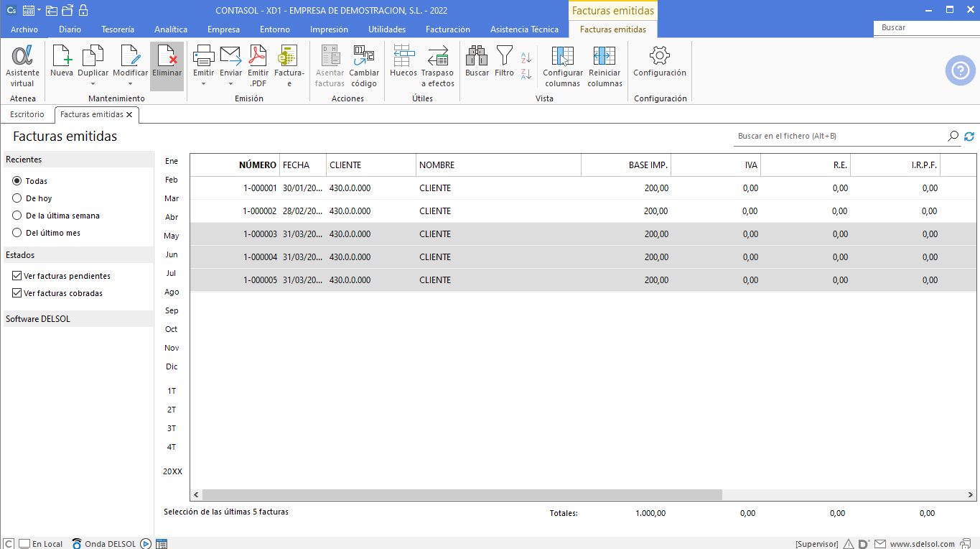Filter invoices by 20XX year

coord(172,471)
